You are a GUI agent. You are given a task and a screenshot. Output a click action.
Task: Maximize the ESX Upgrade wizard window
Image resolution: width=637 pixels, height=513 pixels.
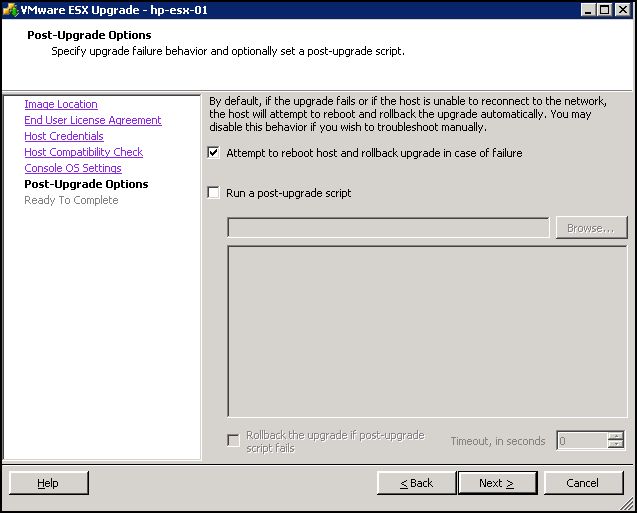coord(606,10)
